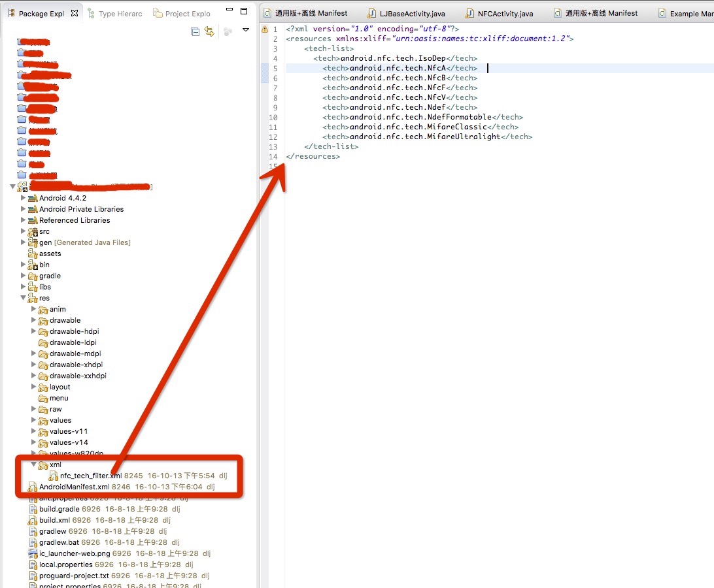
Task: Click the ic_launcher-web.png image file icon
Action: coord(33,553)
